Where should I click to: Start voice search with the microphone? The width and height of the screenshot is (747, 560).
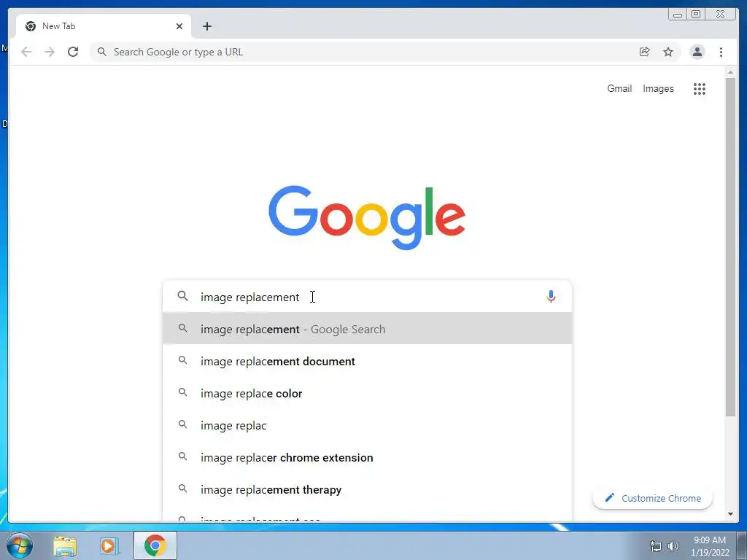coord(551,297)
